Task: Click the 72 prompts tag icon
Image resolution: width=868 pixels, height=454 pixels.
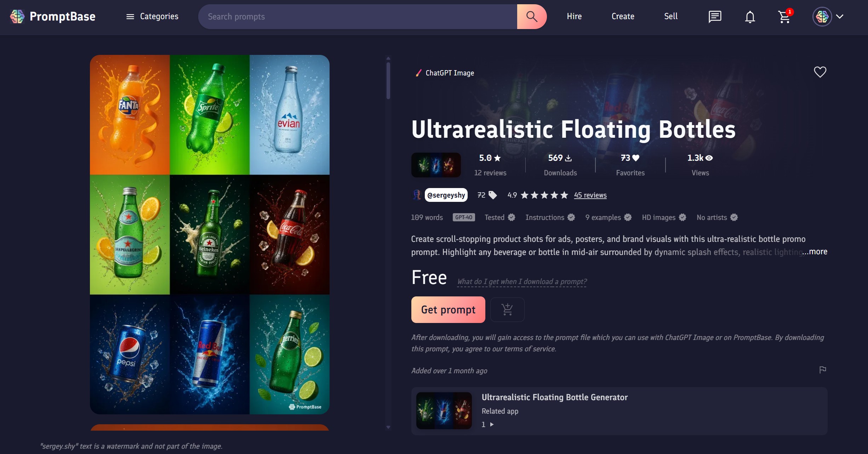Action: 492,195
